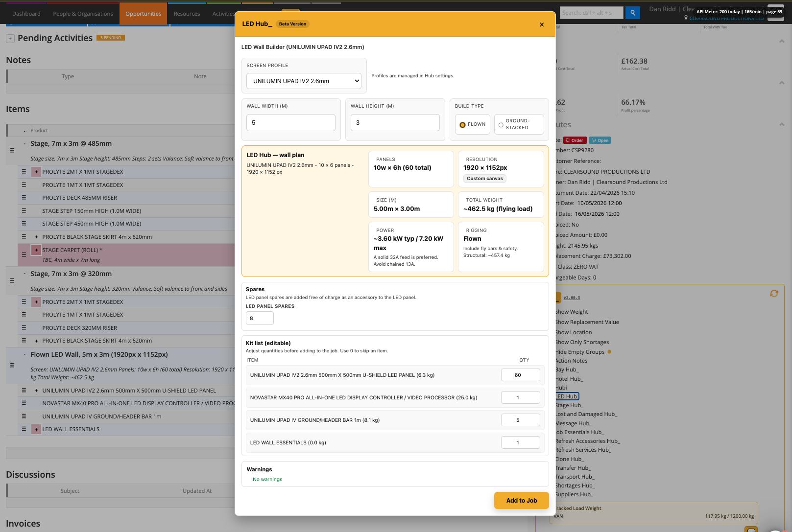Click quantity field for LED WALL ESSENTIALS in kit list
The width and height of the screenshot is (792, 532).
click(520, 442)
